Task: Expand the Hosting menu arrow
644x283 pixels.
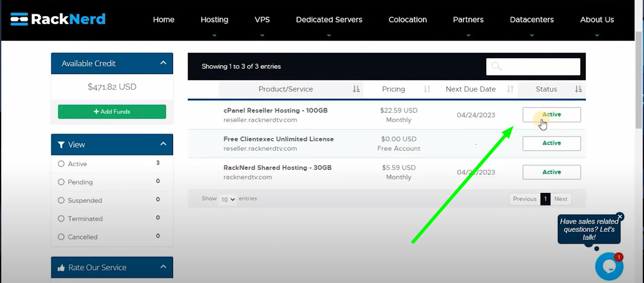Action: (215, 35)
